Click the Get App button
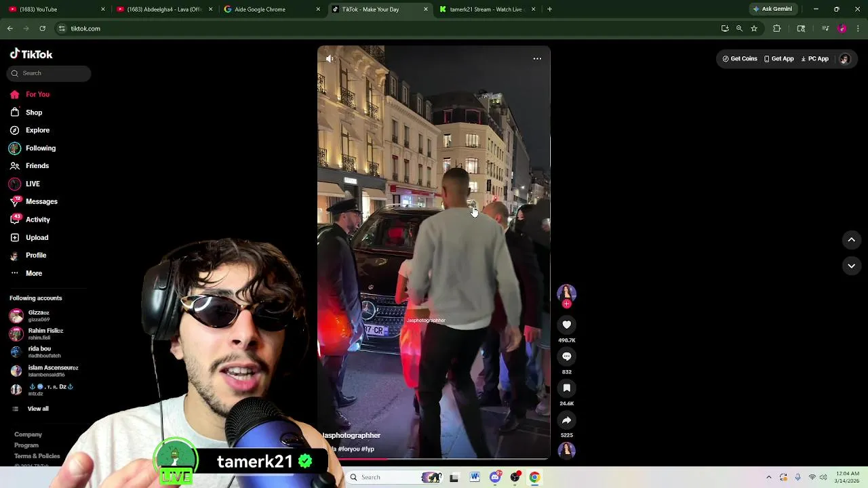 point(778,59)
